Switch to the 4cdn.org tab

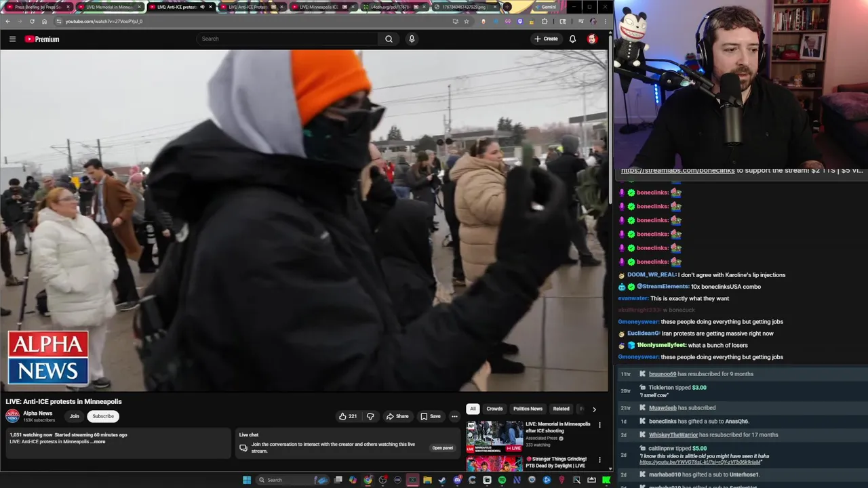[394, 7]
